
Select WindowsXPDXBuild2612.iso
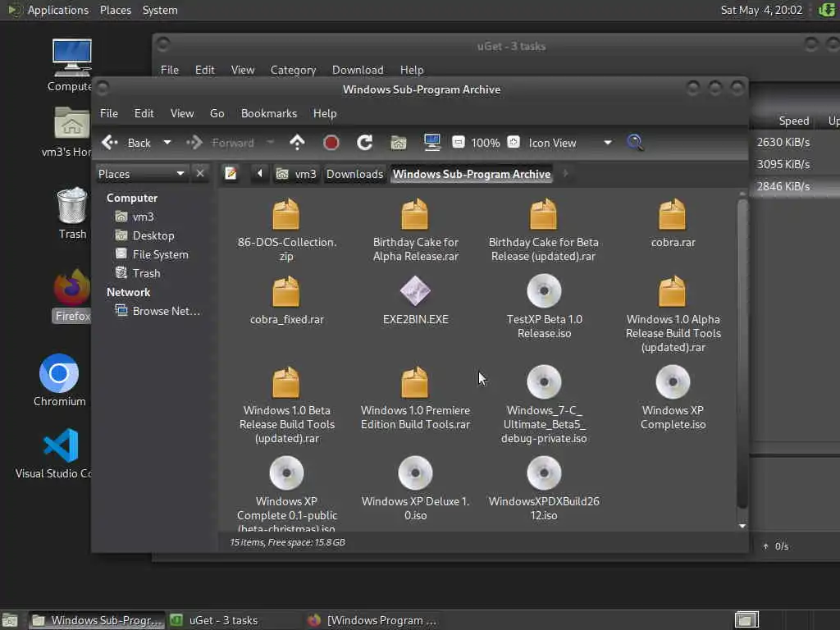point(545,489)
